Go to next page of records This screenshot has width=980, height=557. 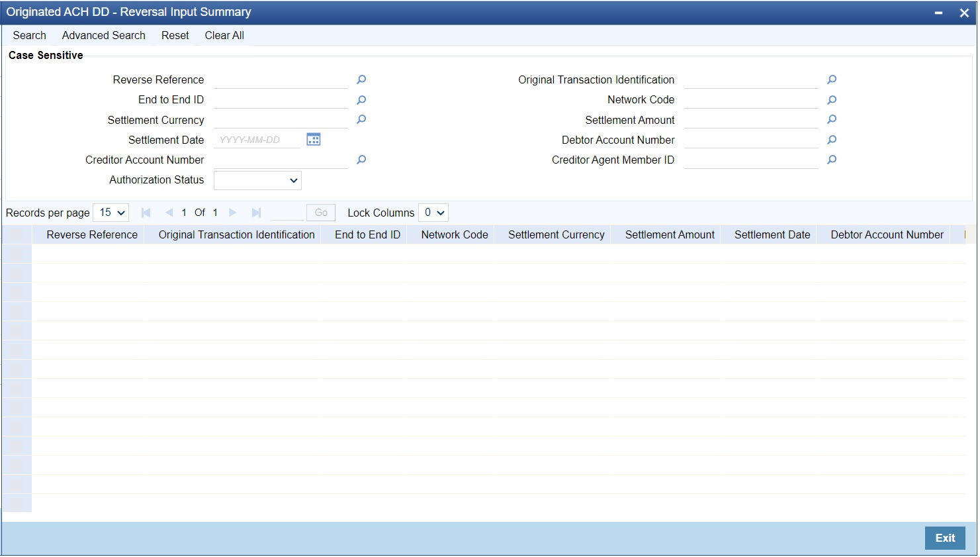[x=232, y=213]
